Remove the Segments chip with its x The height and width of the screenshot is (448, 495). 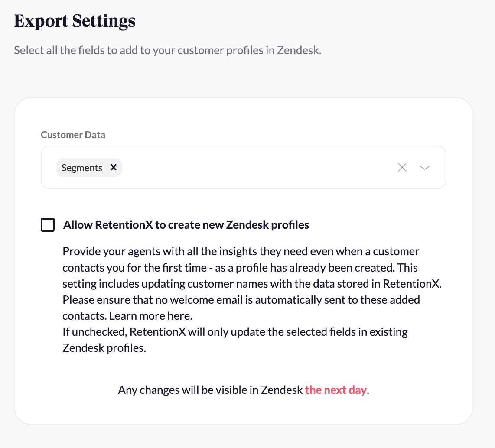[x=114, y=168]
